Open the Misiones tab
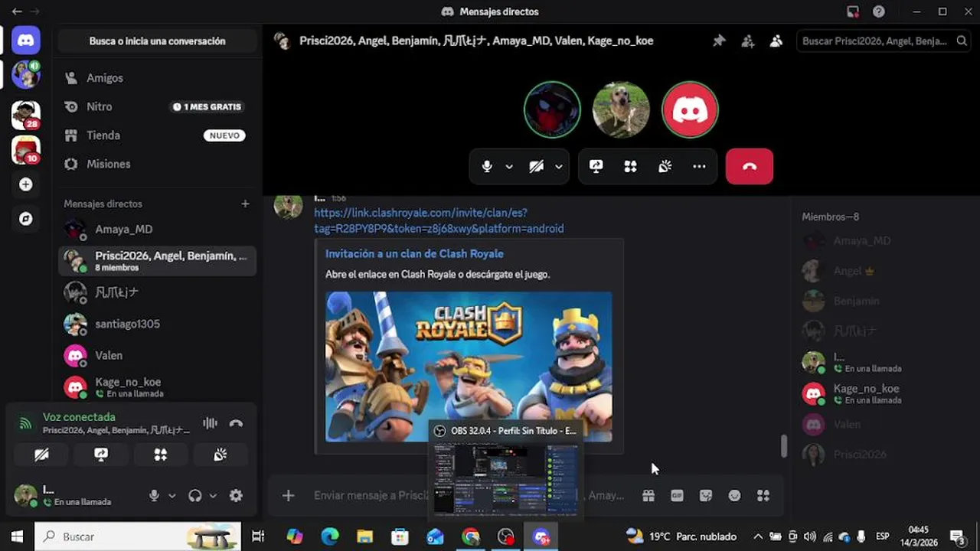The image size is (980, 551). pyautogui.click(x=157, y=164)
